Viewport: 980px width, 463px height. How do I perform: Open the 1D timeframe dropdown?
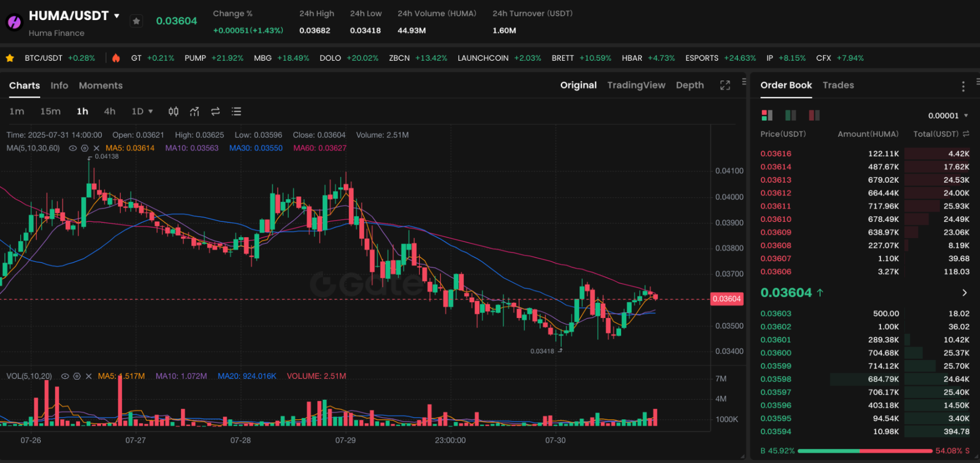(x=142, y=111)
